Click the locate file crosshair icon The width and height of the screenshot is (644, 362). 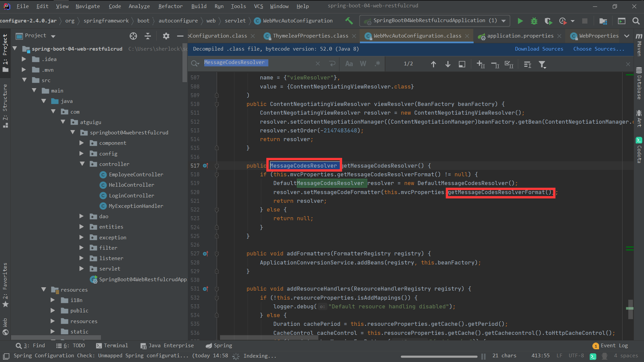133,36
